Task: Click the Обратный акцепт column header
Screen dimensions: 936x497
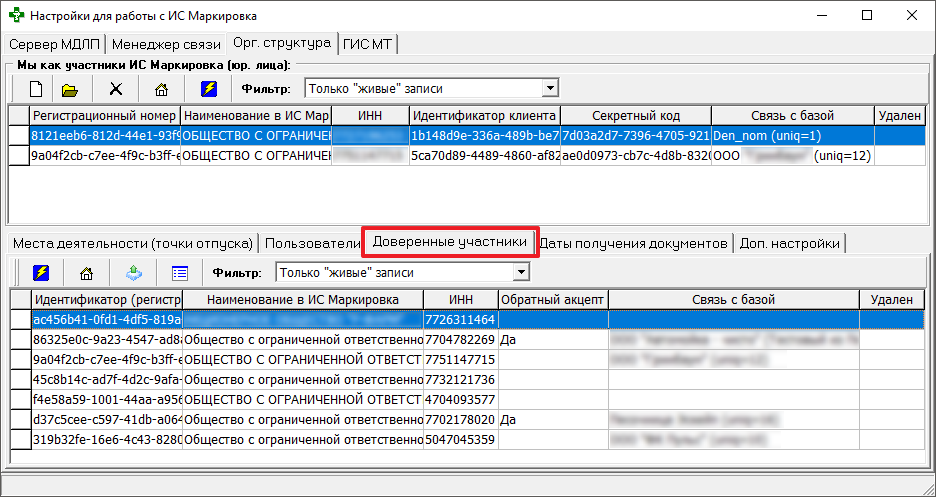Action: pos(552,299)
